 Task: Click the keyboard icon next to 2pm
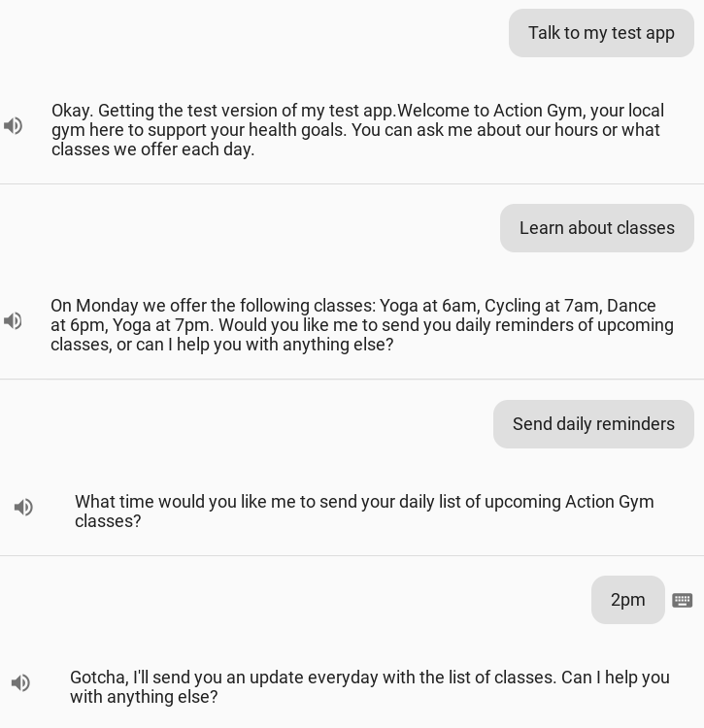point(683,600)
